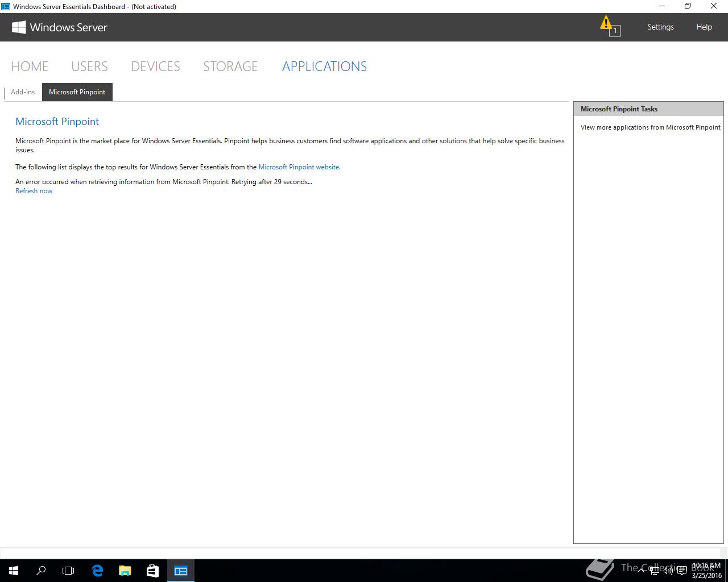Restore down the dashboard window
Viewport: 728px width, 582px height.
[688, 6]
